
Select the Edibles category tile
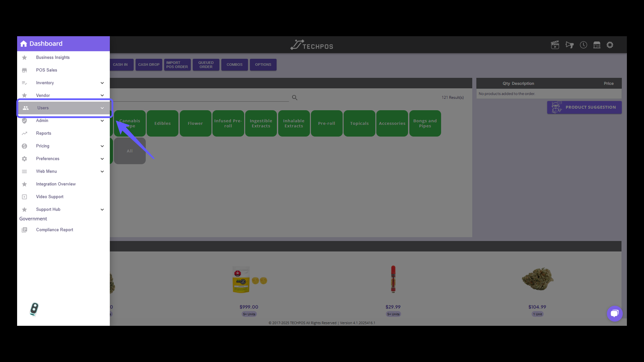point(162,123)
